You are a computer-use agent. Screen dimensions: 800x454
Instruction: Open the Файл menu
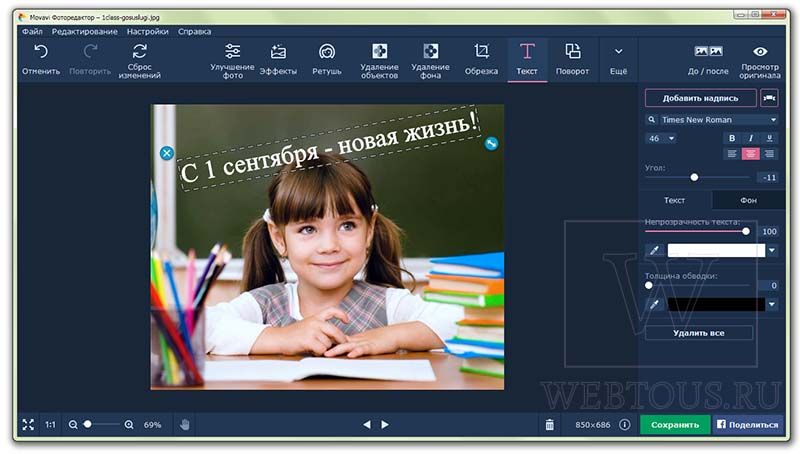(32, 31)
